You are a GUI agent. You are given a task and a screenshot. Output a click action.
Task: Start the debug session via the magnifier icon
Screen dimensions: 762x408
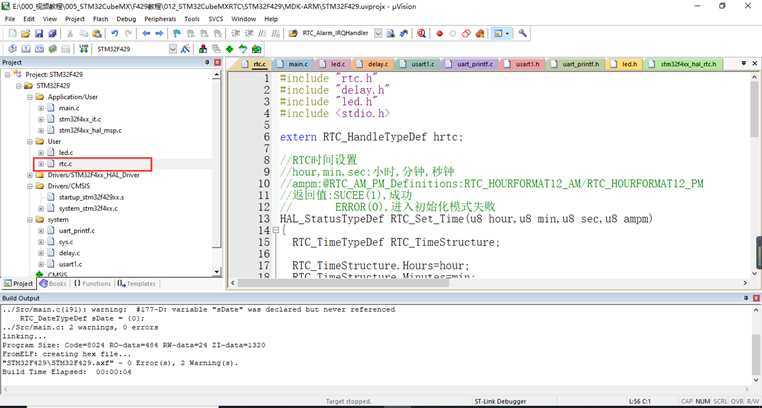(421, 34)
